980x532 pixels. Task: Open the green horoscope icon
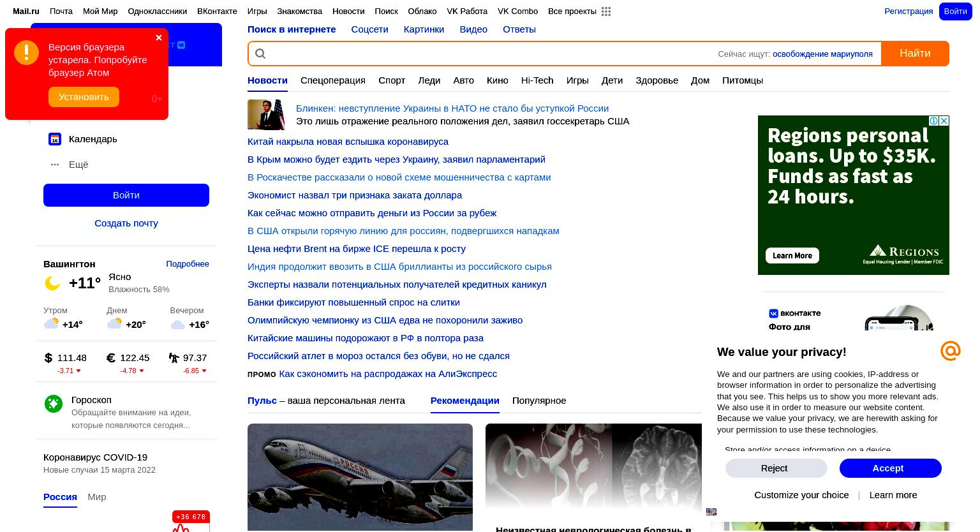pos(54,403)
